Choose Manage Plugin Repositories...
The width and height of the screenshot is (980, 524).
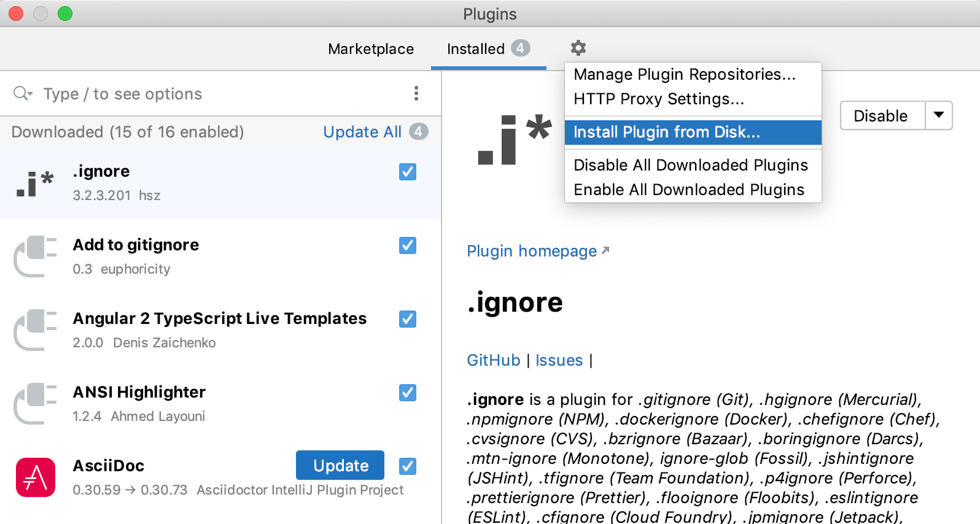(x=693, y=74)
